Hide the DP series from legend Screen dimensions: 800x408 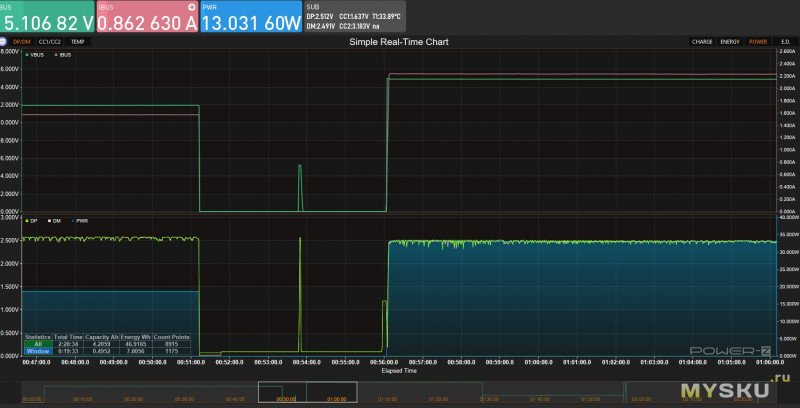tap(33, 220)
